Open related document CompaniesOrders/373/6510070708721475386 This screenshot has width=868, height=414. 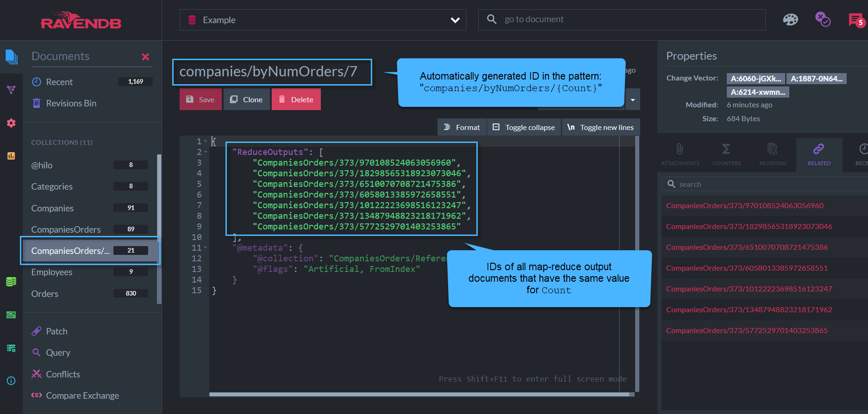[x=747, y=247]
